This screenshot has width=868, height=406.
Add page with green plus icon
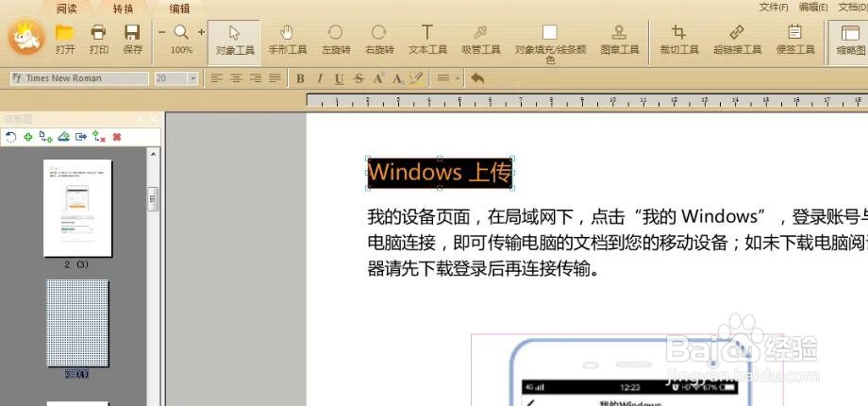click(x=28, y=137)
